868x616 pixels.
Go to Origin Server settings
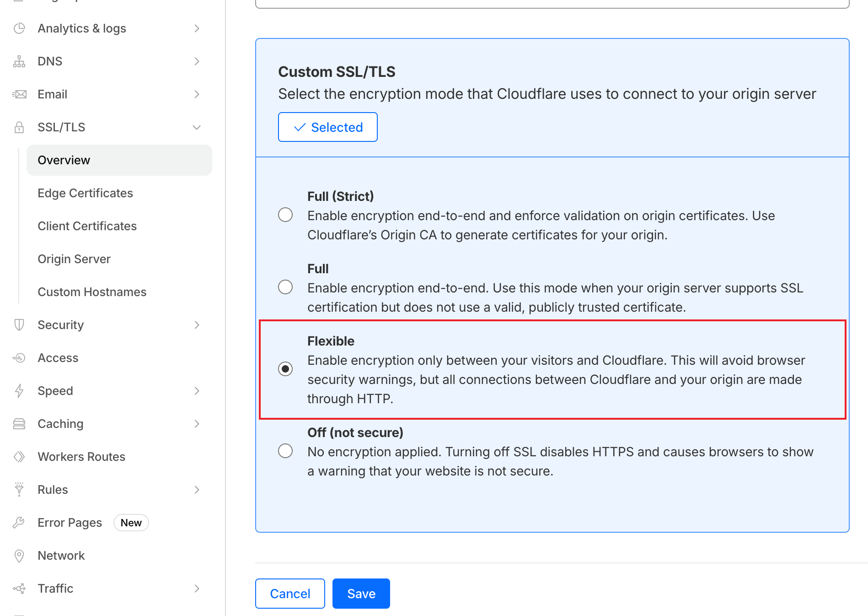click(x=74, y=259)
